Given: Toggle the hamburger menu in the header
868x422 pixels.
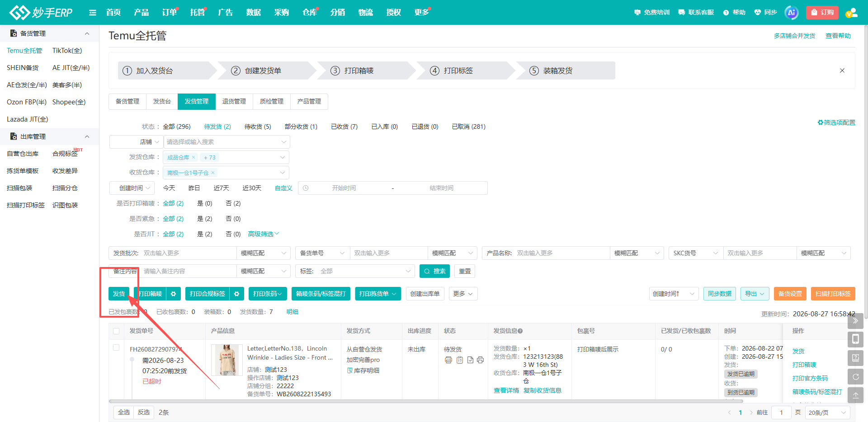Looking at the screenshot, I should (93, 13).
